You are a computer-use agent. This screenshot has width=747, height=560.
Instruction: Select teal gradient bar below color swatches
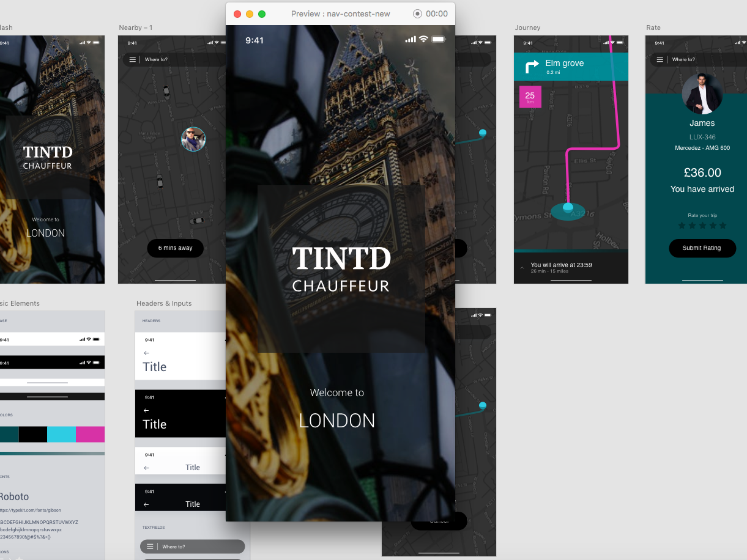tap(52, 453)
